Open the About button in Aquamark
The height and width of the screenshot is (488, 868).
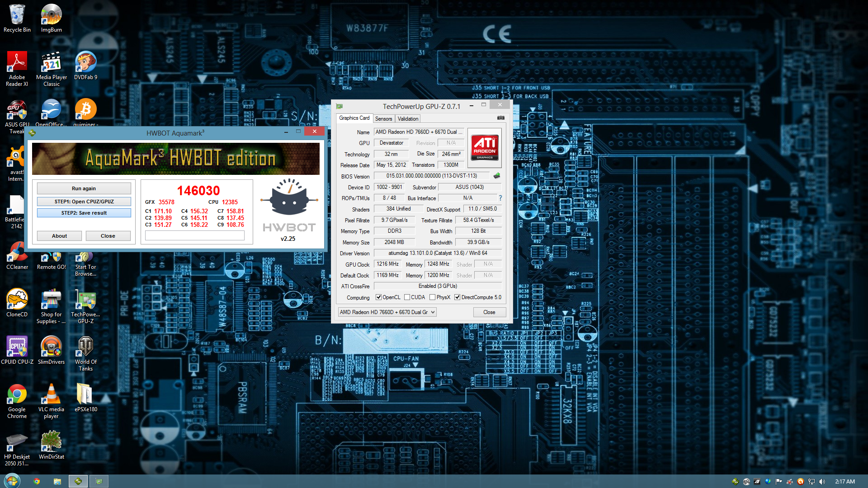pos(59,236)
